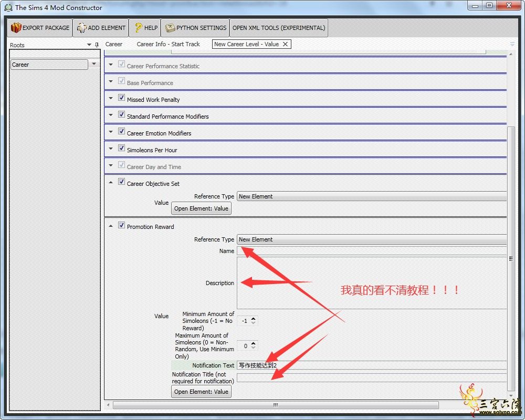Collapse Promotion Reward section
The width and height of the screenshot is (525, 420).
111,226
